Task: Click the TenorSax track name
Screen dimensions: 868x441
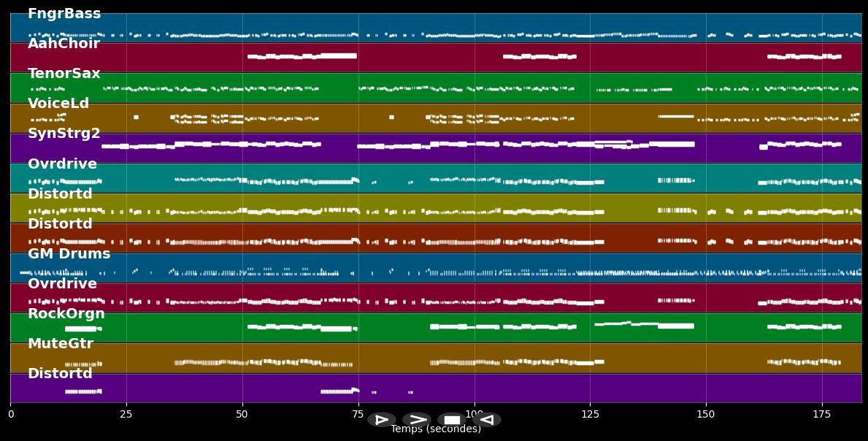Action: click(64, 74)
